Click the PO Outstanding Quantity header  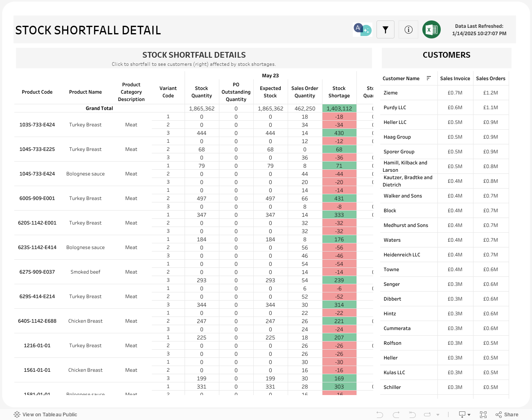236,92
